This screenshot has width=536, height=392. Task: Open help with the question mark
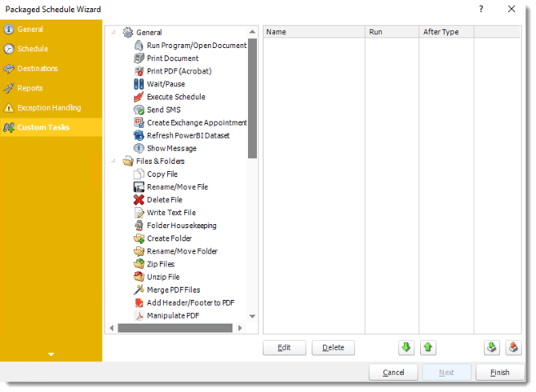(482, 10)
